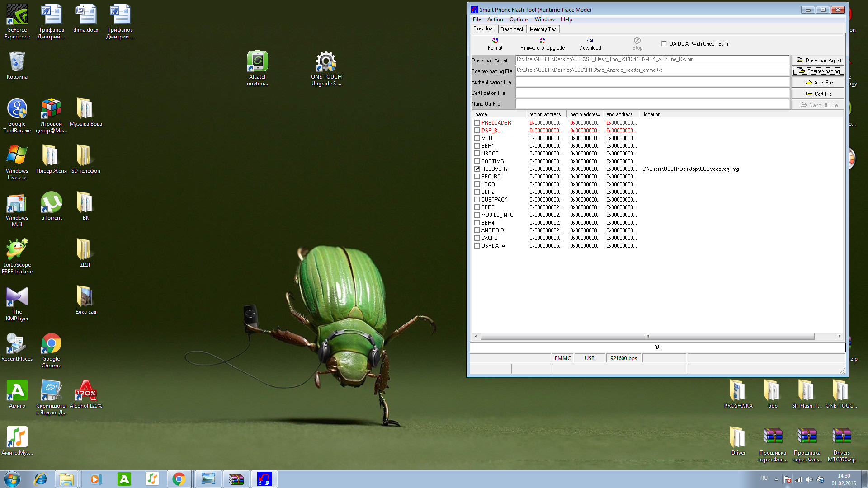
Task: Open the Options menu
Action: [519, 19]
